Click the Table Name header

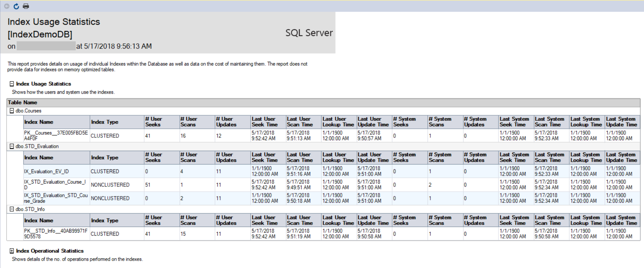tap(23, 102)
